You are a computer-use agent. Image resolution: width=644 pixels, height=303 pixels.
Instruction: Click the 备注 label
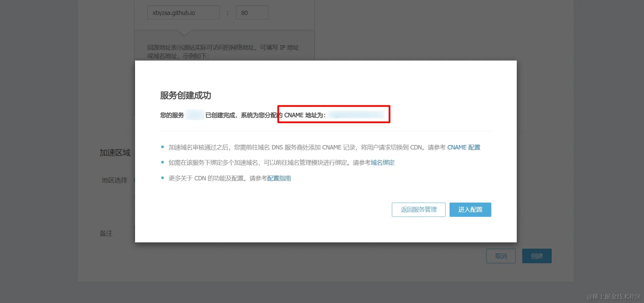pos(106,233)
